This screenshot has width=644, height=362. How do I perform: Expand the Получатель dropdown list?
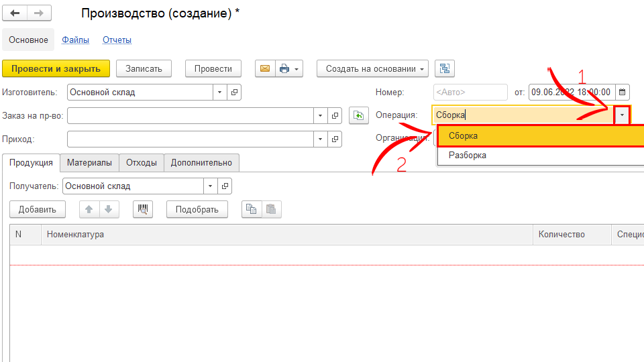(x=211, y=186)
